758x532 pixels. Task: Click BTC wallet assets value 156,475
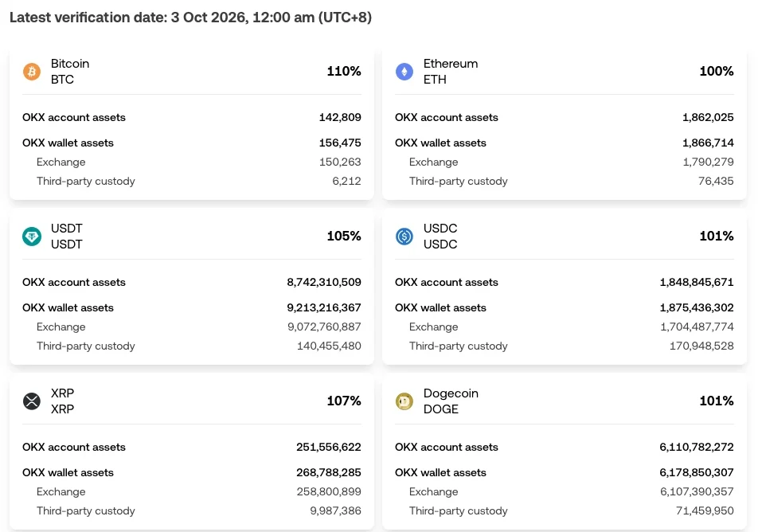pos(340,143)
